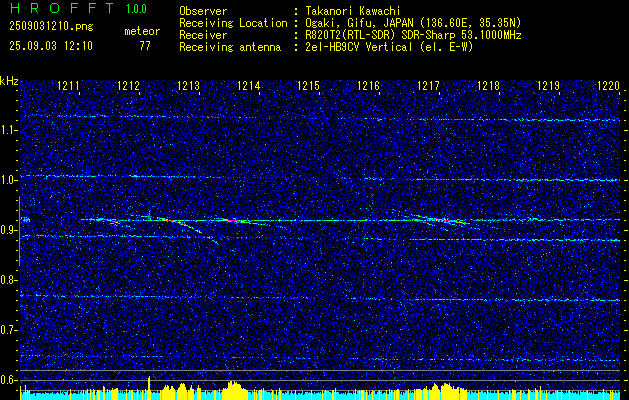Viewport: 629px width, 400px height.
Task: Click time marker 1220
Action: (609, 85)
